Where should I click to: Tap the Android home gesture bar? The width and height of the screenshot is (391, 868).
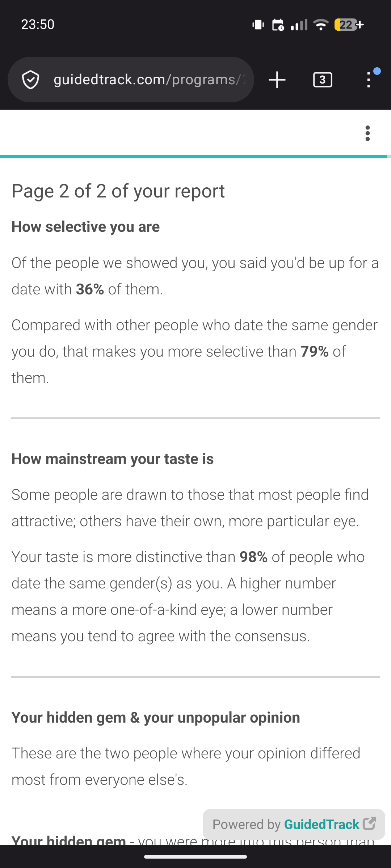tap(195, 857)
